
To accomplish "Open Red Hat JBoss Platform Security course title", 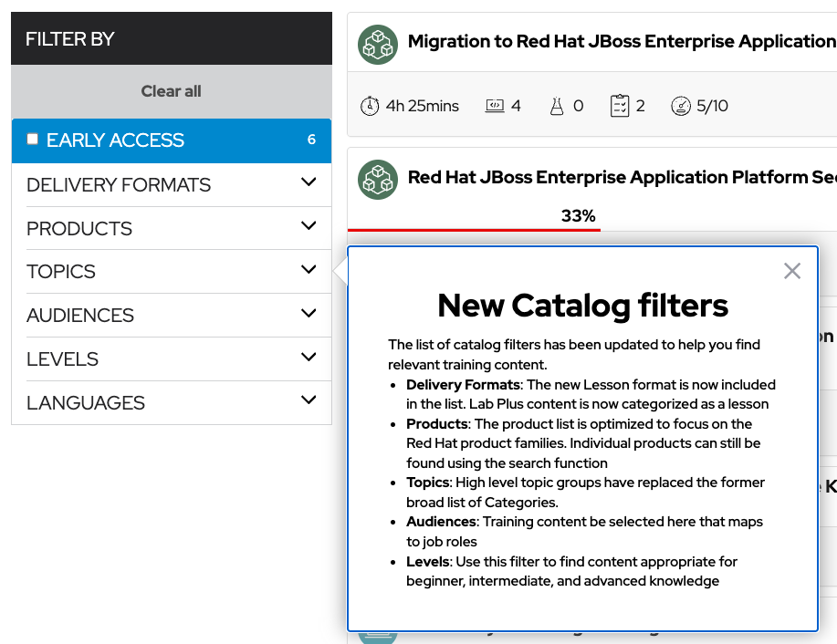I will pyautogui.click(x=621, y=178).
